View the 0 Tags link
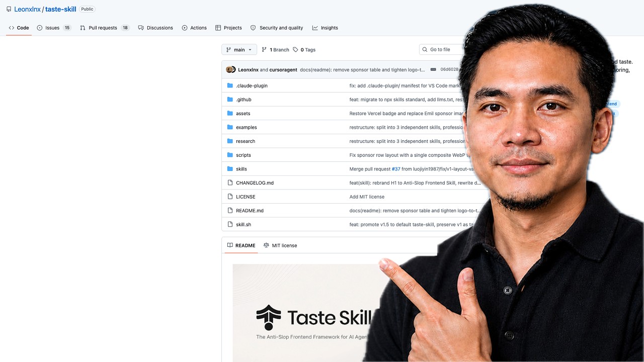The width and height of the screenshot is (644, 362). pyautogui.click(x=304, y=50)
